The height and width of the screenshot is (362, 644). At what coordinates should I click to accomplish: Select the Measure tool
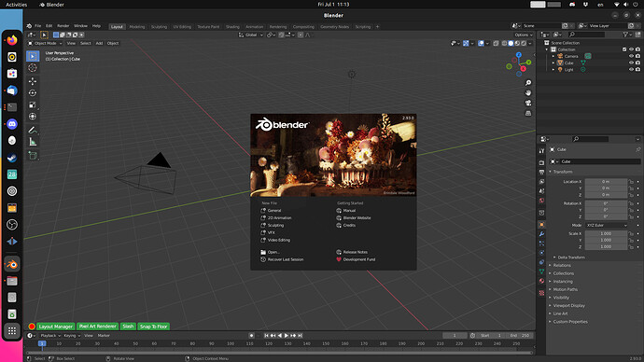[33, 142]
